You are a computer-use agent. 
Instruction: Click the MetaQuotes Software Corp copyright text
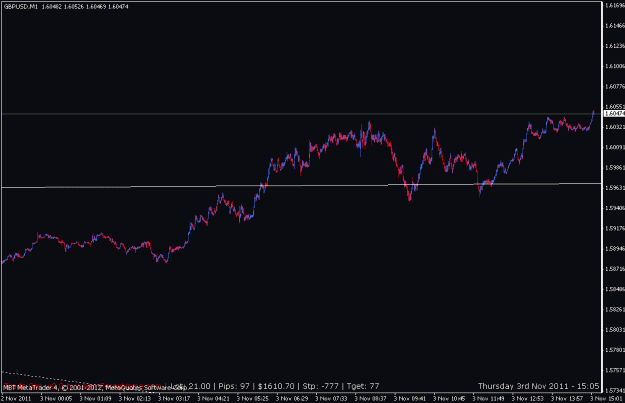point(95,387)
